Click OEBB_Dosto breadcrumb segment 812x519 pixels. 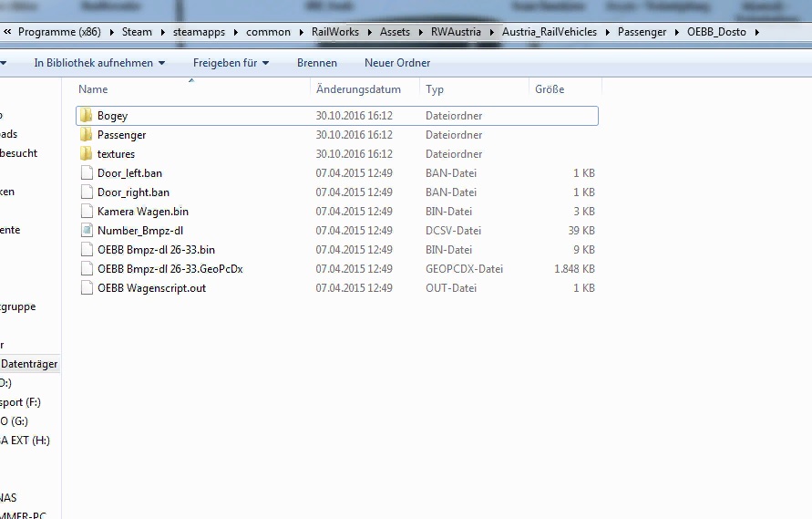click(x=716, y=32)
